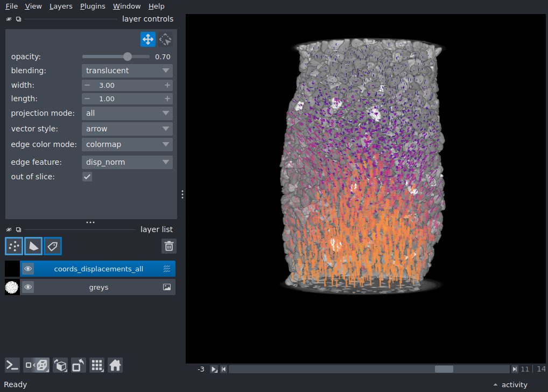Expand the vector style dropdown

click(x=127, y=129)
